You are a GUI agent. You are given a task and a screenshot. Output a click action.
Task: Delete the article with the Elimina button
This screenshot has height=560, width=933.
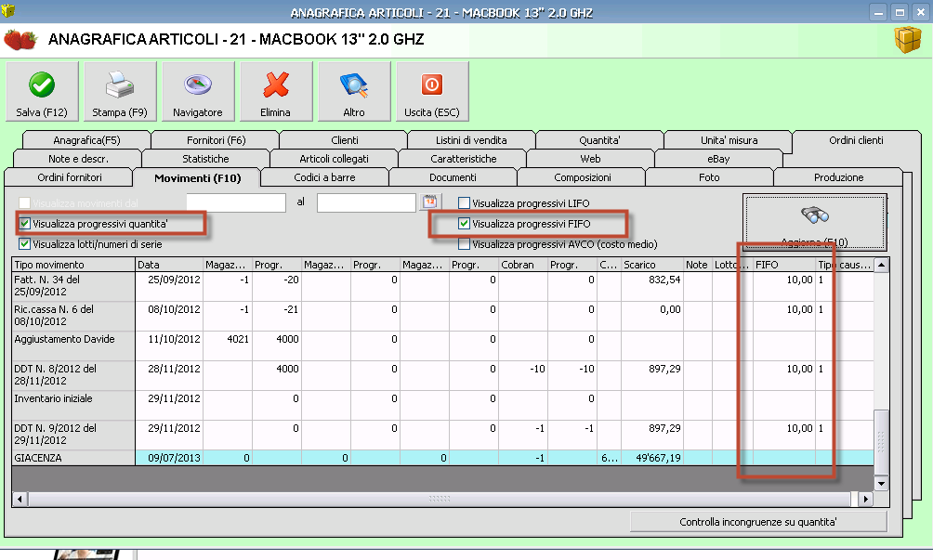pos(276,92)
